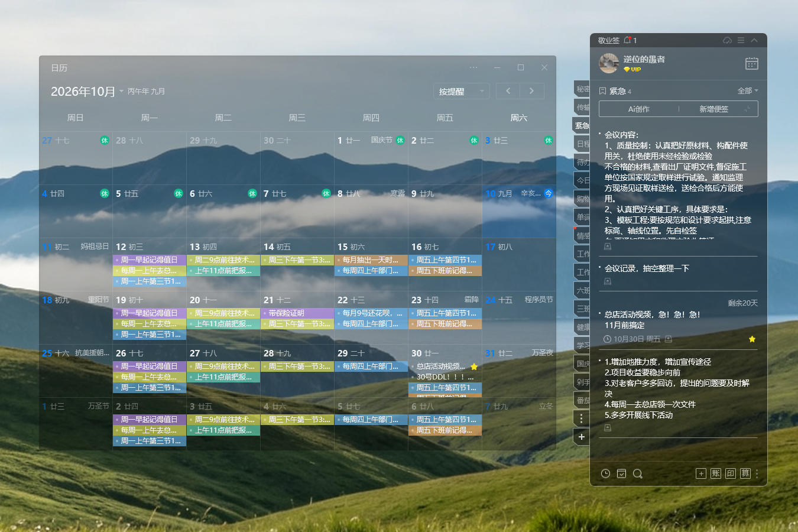This screenshot has width=798, height=532.
Task: Switch to the 健康 sidebar tab
Action: [x=582, y=327]
